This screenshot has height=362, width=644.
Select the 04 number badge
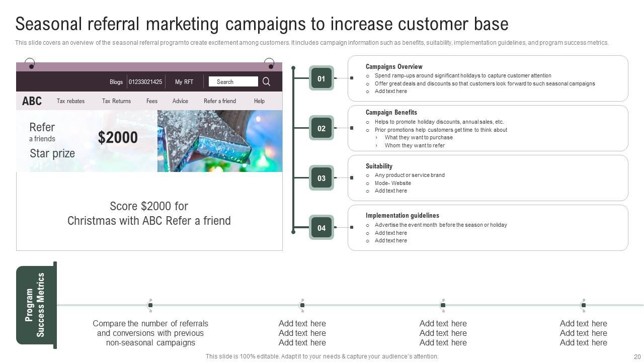coord(321,228)
